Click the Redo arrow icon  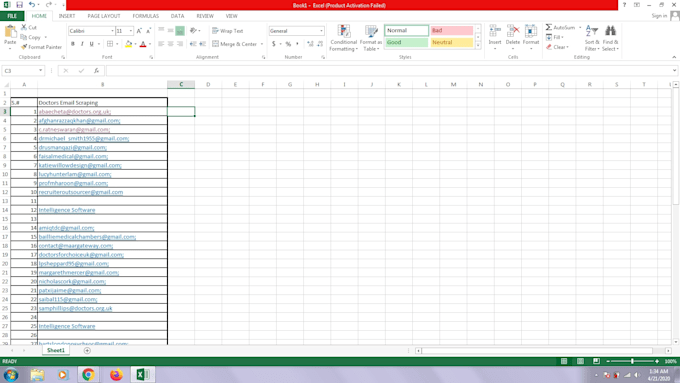48,5
